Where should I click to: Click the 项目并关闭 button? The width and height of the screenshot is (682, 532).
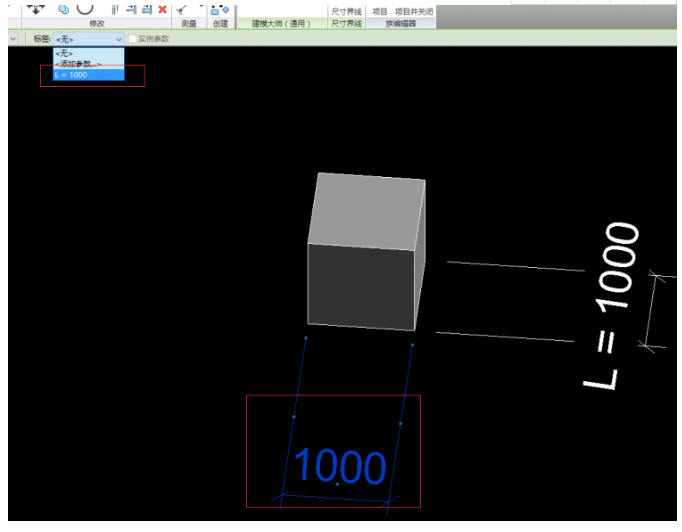(414, 12)
